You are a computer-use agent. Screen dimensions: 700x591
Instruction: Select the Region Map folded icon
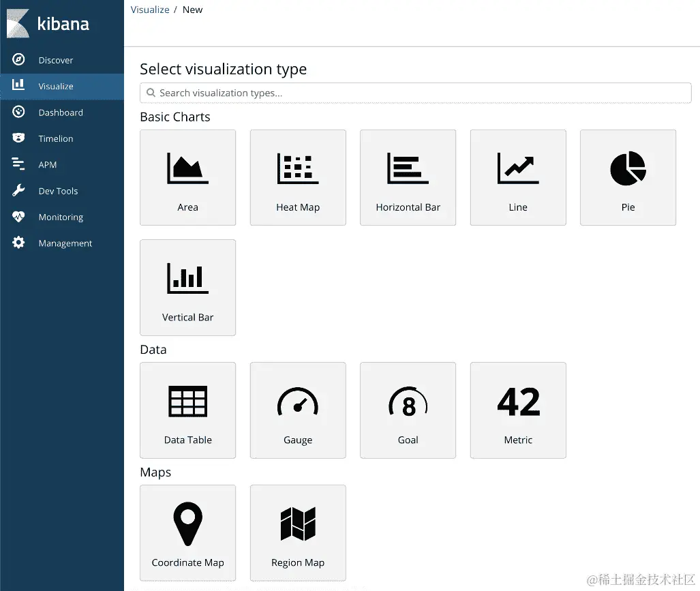298,524
